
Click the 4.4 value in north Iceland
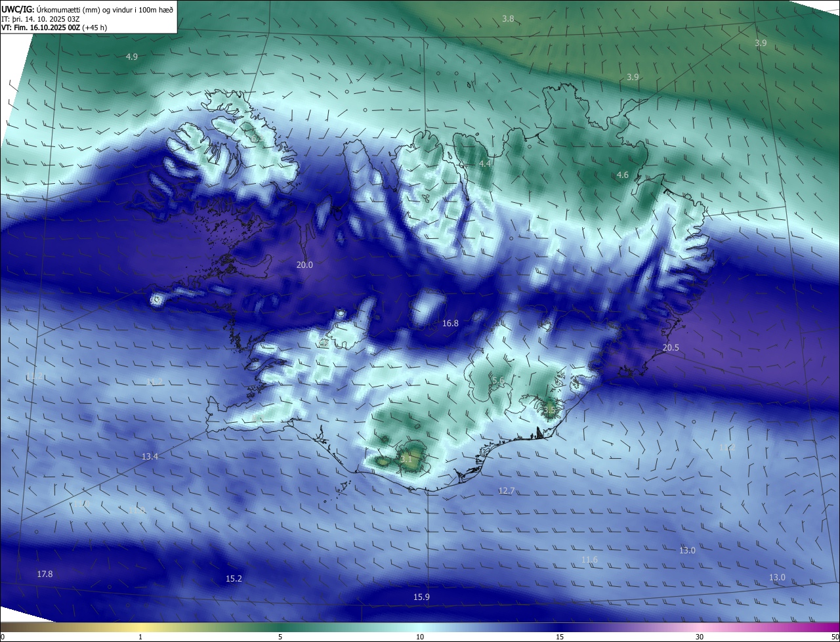point(485,163)
